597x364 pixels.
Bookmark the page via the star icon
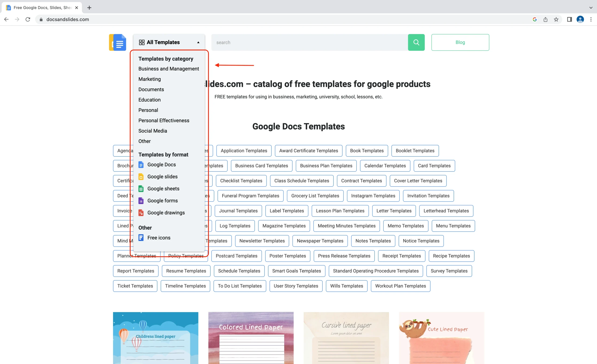pyautogui.click(x=556, y=19)
